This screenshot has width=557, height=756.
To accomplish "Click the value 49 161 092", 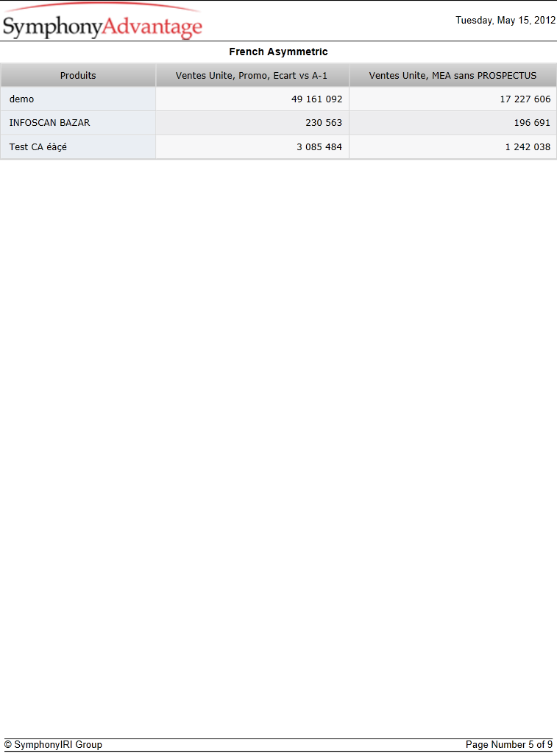I will point(316,99).
